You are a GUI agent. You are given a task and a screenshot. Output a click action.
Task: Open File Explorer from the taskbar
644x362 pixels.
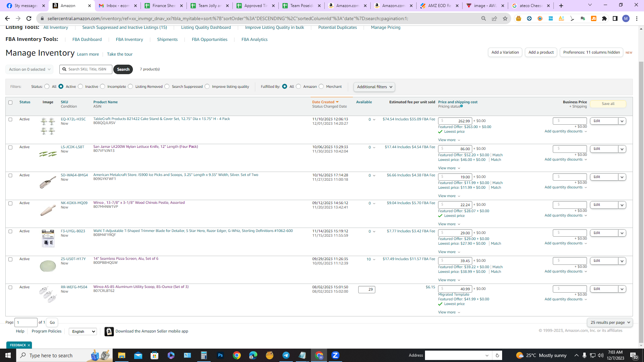[x=121, y=355]
